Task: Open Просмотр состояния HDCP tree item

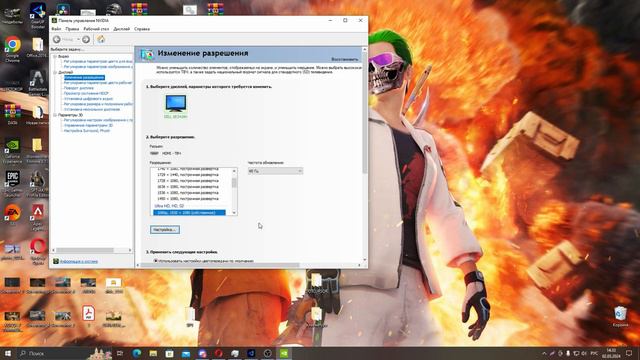Action: click(86, 93)
